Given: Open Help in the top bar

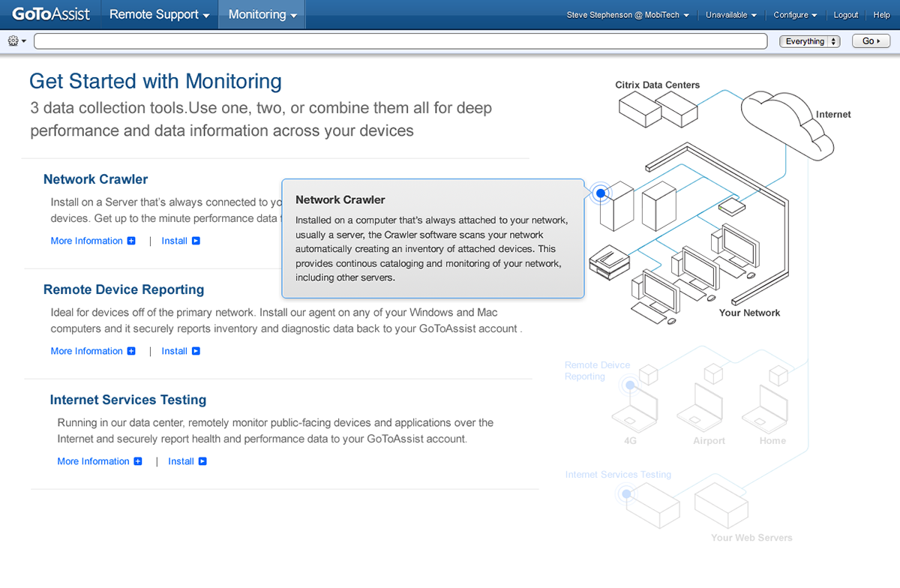Looking at the screenshot, I should 881,15.
